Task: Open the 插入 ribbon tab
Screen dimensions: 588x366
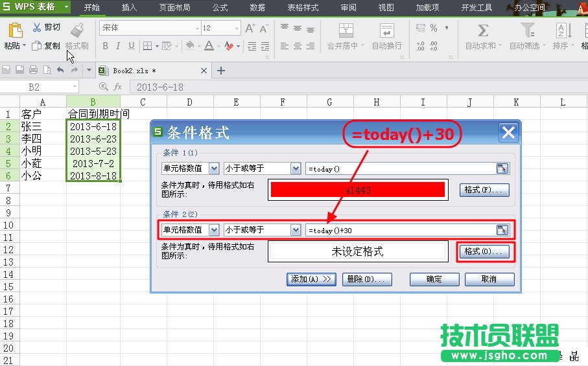Action: click(x=130, y=8)
